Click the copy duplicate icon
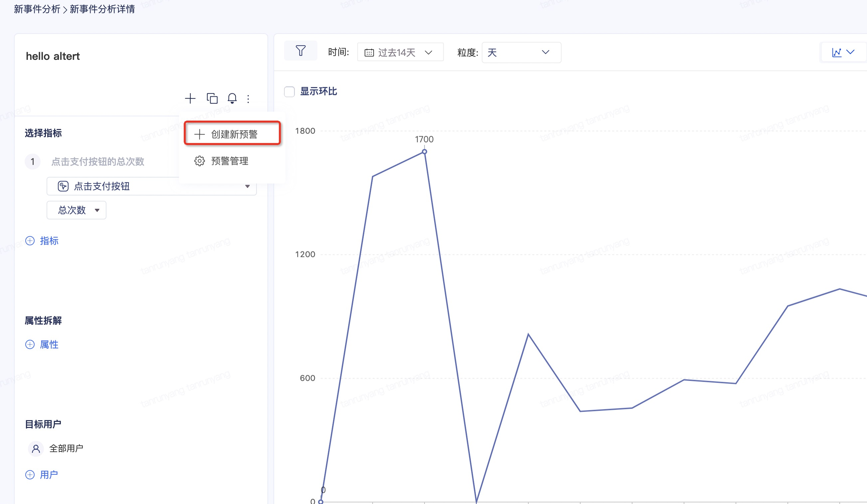867x504 pixels. pos(212,98)
